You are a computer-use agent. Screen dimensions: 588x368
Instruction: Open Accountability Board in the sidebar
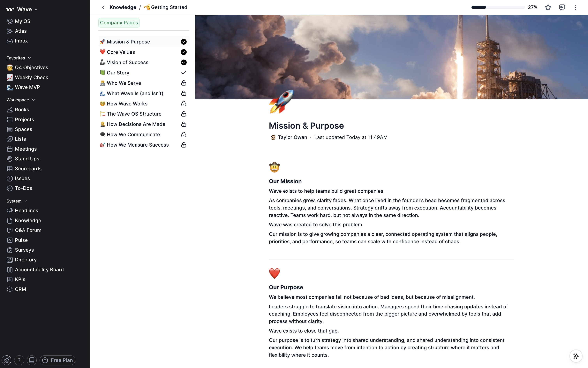click(39, 269)
